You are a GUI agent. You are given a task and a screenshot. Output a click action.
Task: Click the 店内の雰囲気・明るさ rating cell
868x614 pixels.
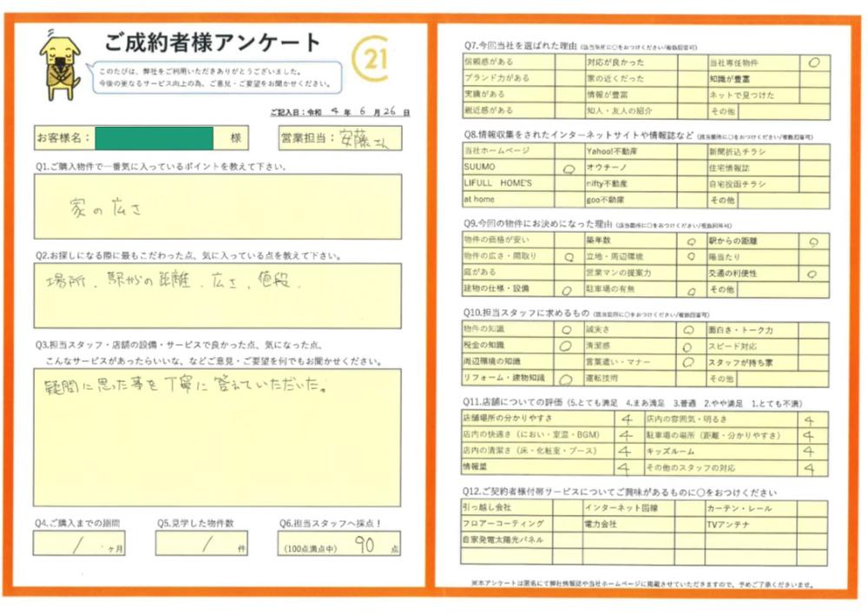812,419
